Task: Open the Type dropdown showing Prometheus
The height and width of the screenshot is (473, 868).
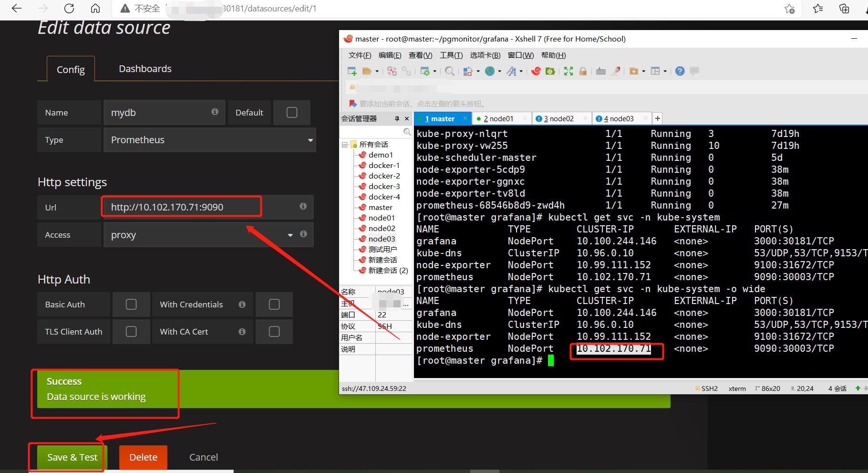Action: tap(210, 140)
